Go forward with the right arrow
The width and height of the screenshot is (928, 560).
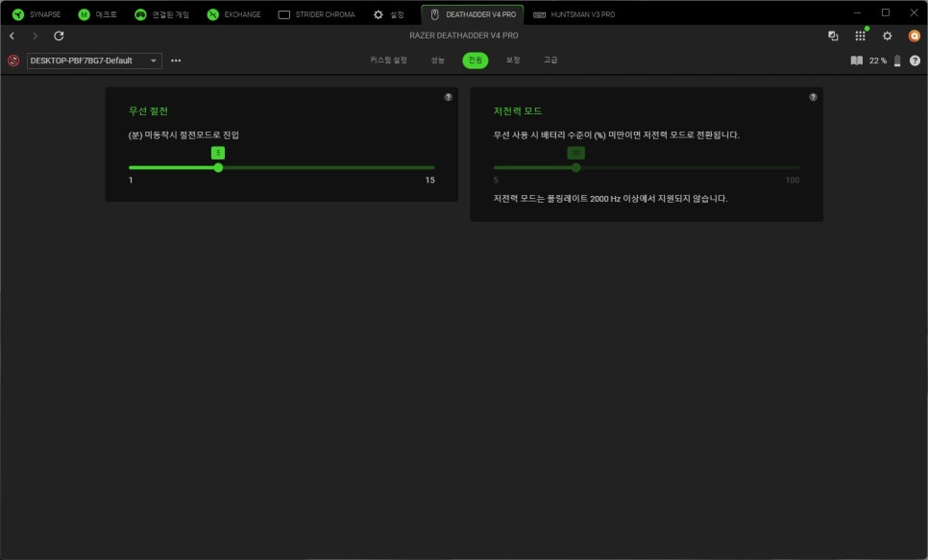(x=35, y=37)
